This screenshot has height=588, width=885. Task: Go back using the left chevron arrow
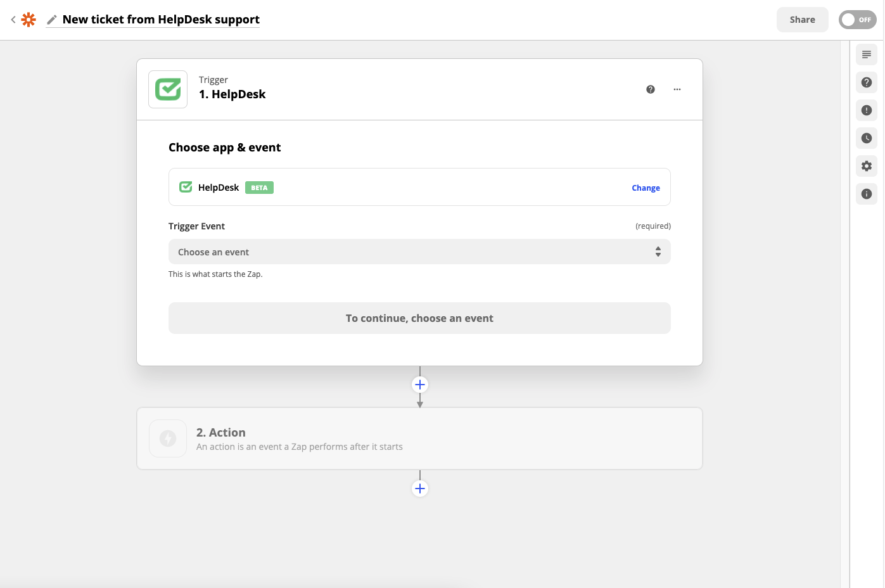[x=13, y=20]
